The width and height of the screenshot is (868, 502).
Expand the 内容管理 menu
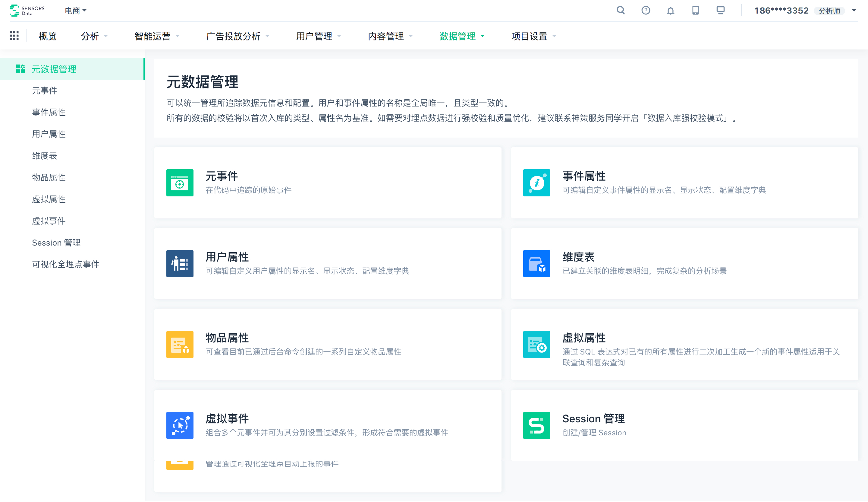(x=390, y=36)
